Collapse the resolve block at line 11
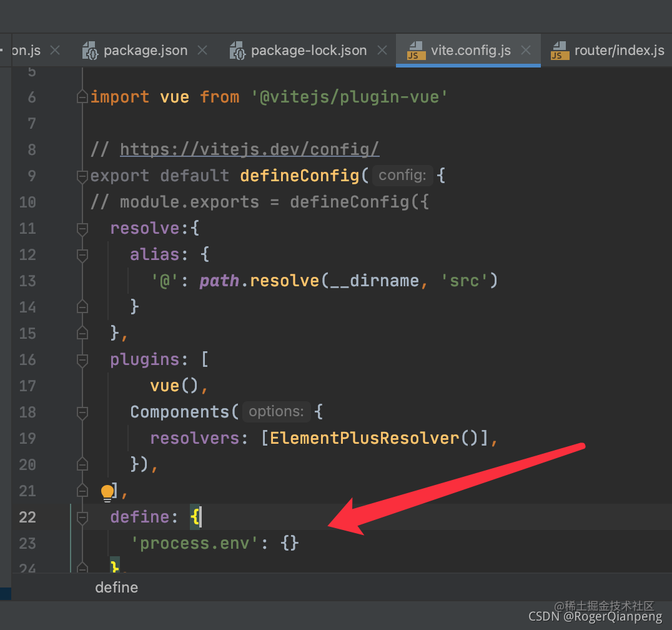Screen dimensions: 672x630 [82, 229]
